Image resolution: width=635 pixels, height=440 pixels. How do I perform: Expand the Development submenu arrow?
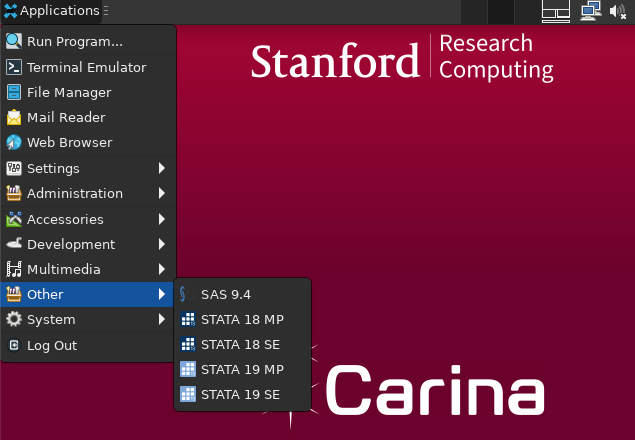(162, 244)
